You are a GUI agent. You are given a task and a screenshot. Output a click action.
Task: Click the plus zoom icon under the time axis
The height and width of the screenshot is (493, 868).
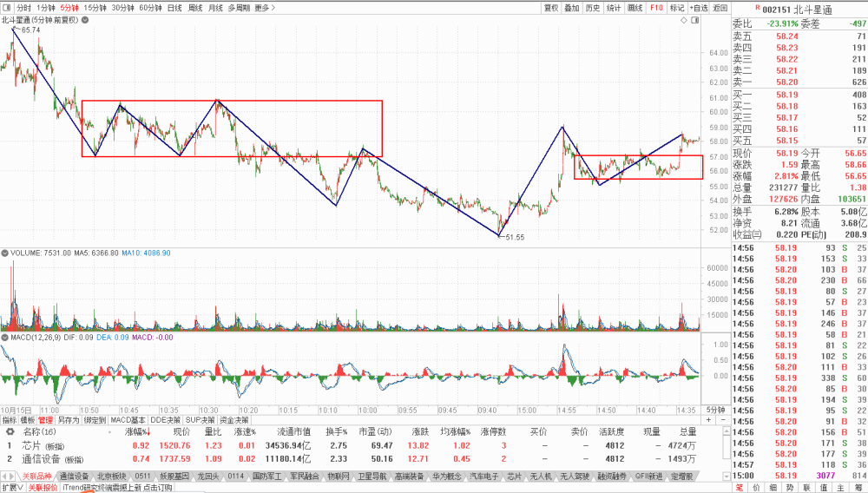point(708,420)
